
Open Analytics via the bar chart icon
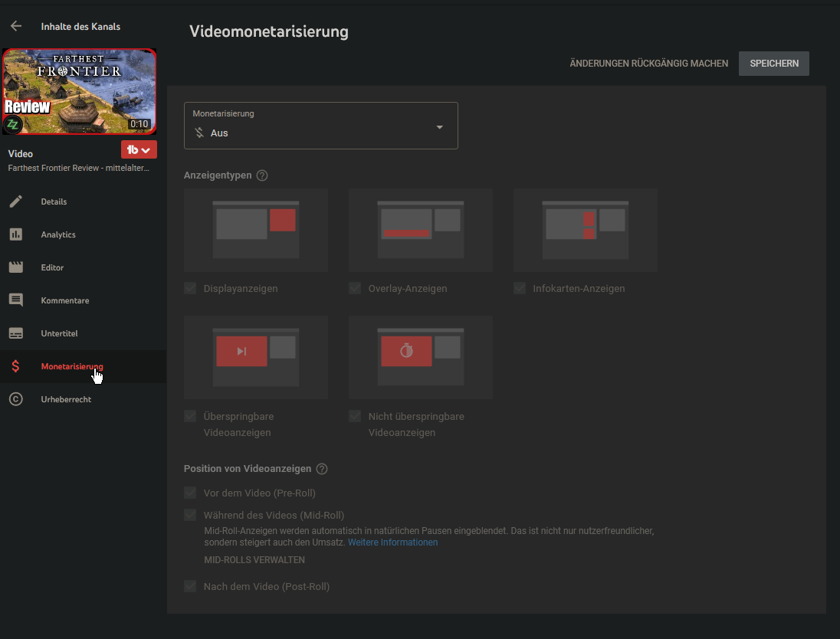coord(16,234)
